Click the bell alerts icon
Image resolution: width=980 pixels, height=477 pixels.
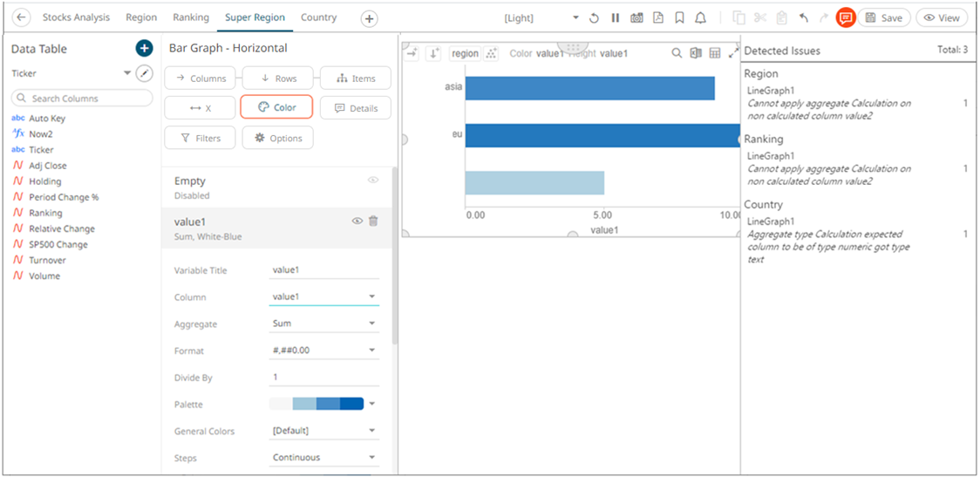[699, 17]
